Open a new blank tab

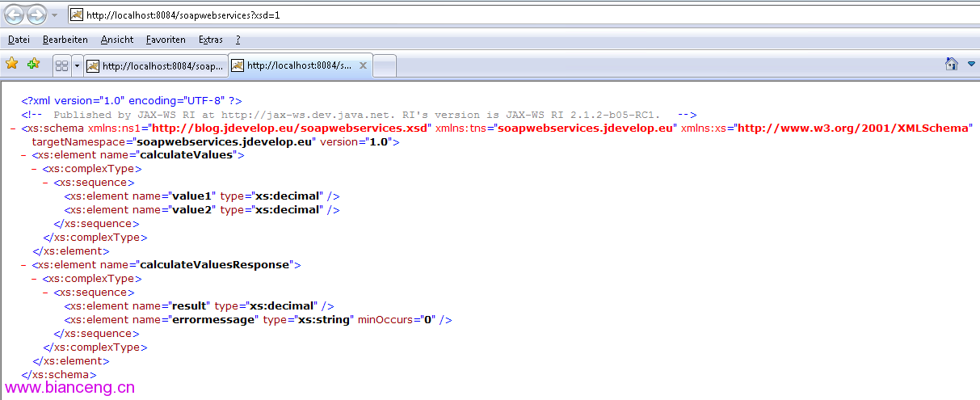pos(385,65)
